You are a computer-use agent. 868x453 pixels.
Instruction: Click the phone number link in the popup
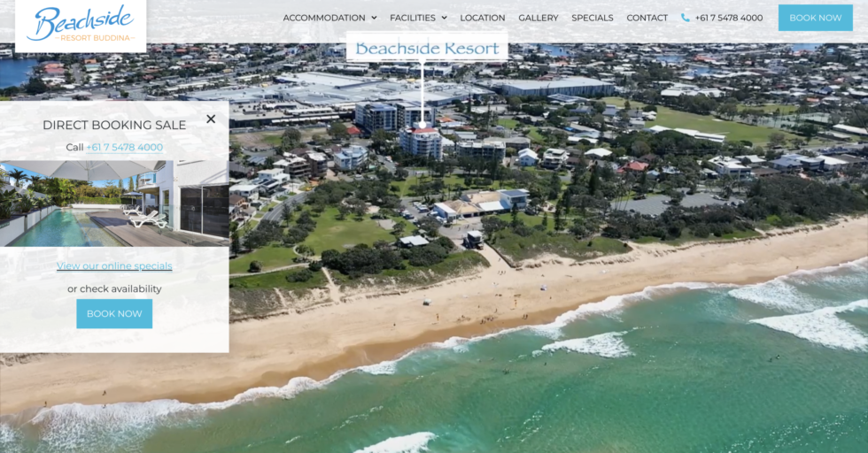coord(124,148)
